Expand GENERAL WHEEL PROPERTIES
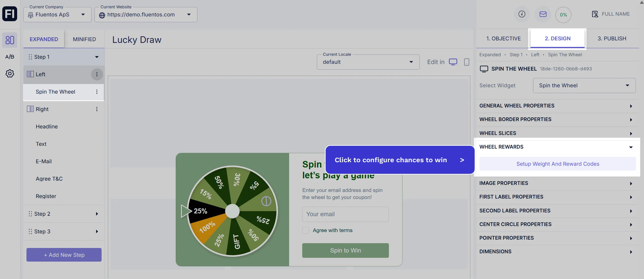This screenshot has width=644, height=279. pyautogui.click(x=558, y=106)
